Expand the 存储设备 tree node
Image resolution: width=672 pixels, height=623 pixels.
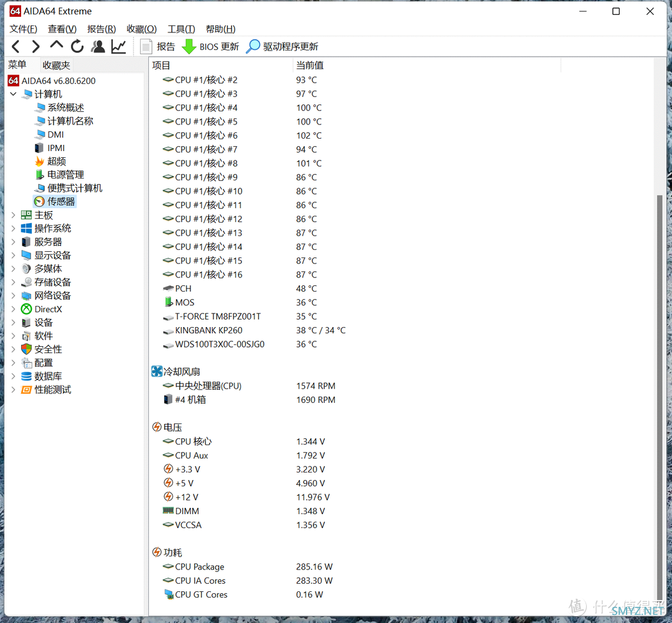click(13, 282)
